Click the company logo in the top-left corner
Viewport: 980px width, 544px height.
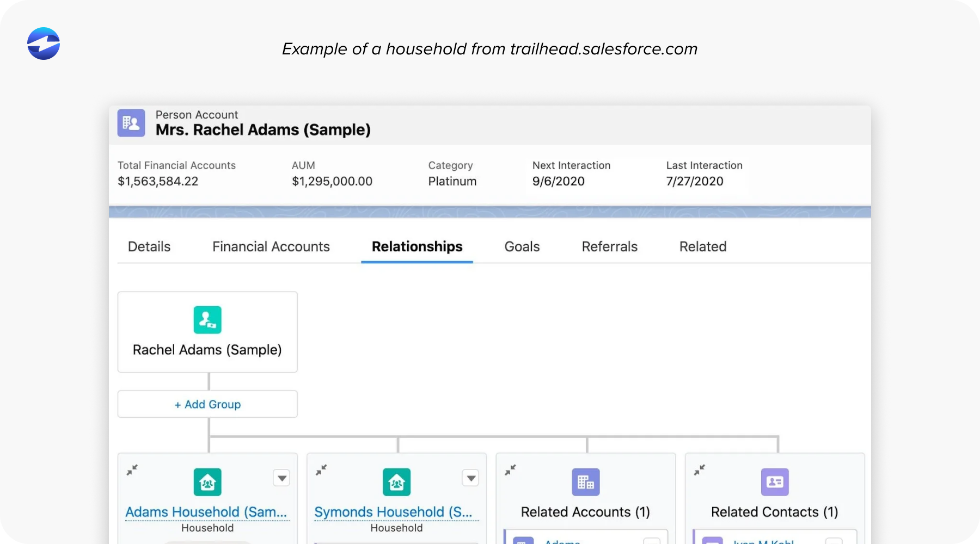pos(43,44)
